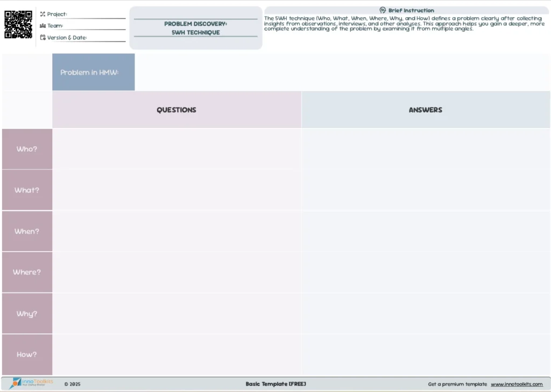
Task: Open the www.innotoolkits.com link
Action: point(516,384)
